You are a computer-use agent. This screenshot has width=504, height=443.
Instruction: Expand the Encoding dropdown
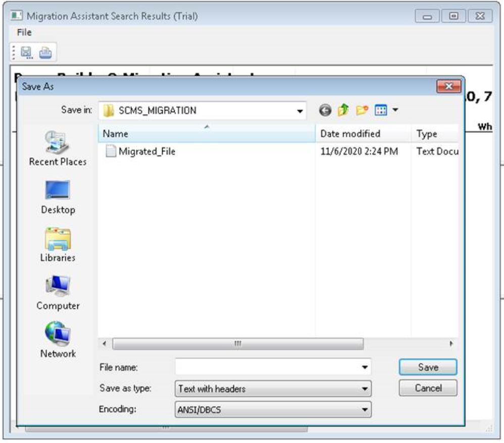click(365, 410)
